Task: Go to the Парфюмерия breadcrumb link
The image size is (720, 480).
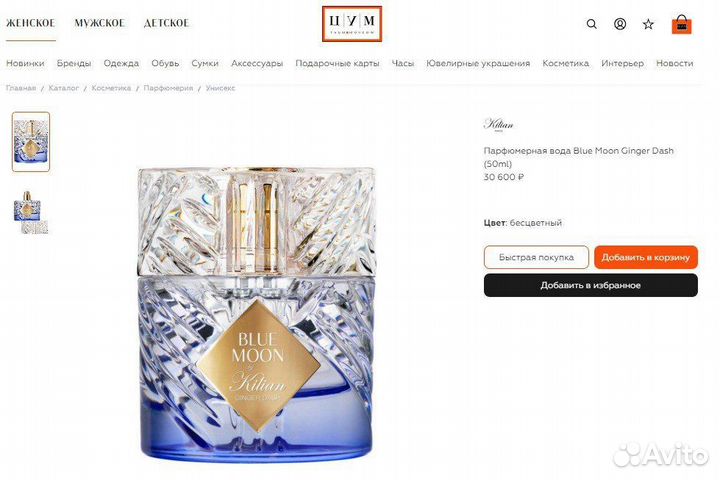Action: tap(168, 88)
